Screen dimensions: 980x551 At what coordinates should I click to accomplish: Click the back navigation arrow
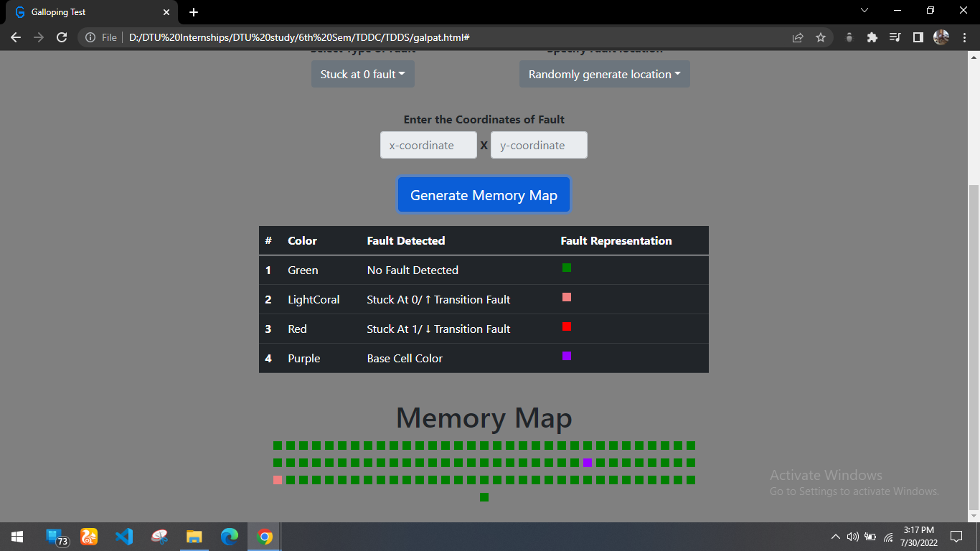tap(15, 37)
